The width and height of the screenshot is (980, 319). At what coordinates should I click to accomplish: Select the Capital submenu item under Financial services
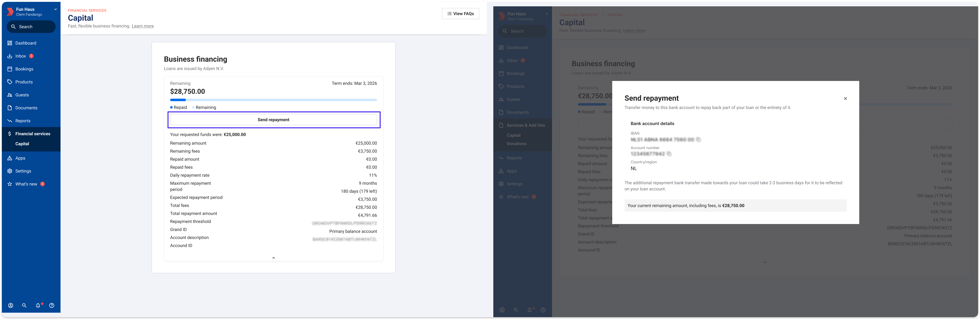22,144
